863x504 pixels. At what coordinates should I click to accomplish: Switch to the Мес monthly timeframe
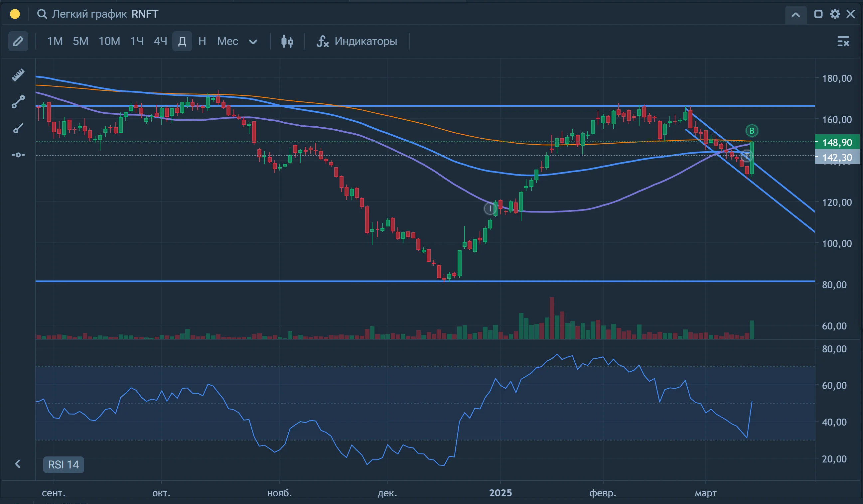pos(227,42)
